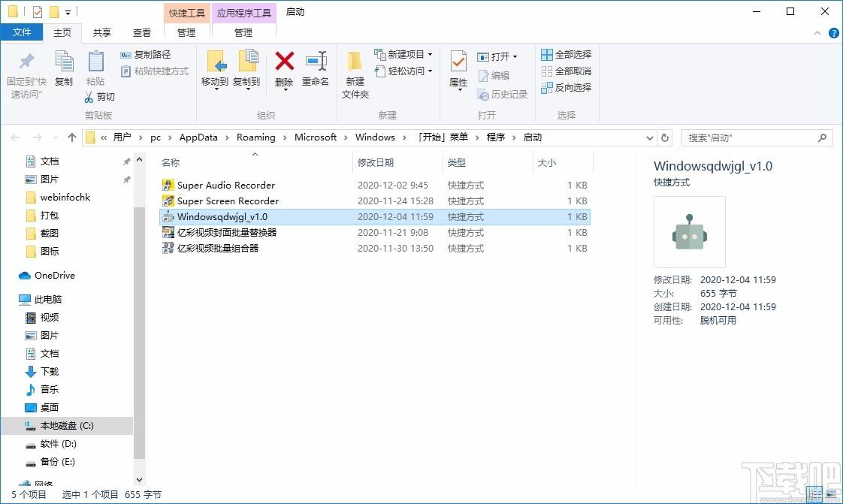Click the search magnifier icon
Screen dimensions: 843x504
[822, 138]
